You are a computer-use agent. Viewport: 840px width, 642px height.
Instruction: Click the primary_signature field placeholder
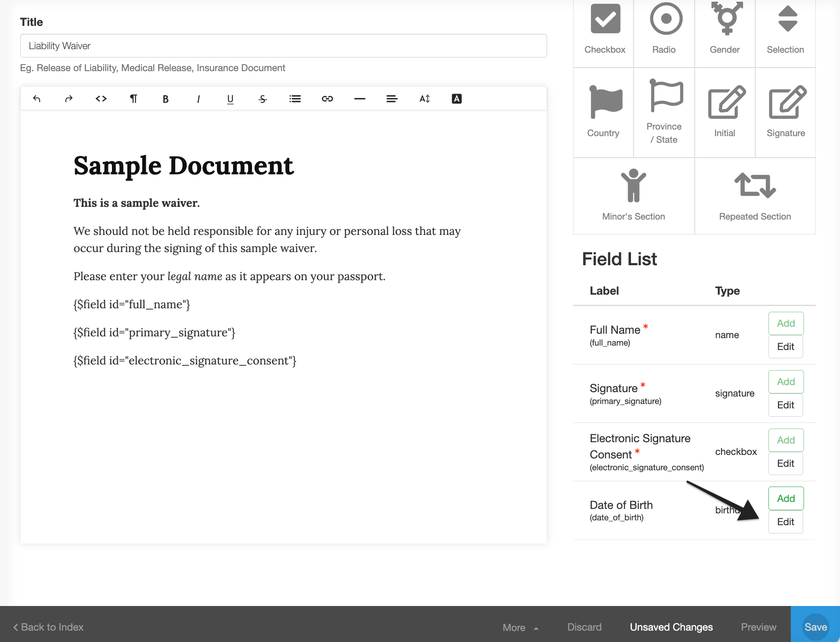(x=155, y=332)
